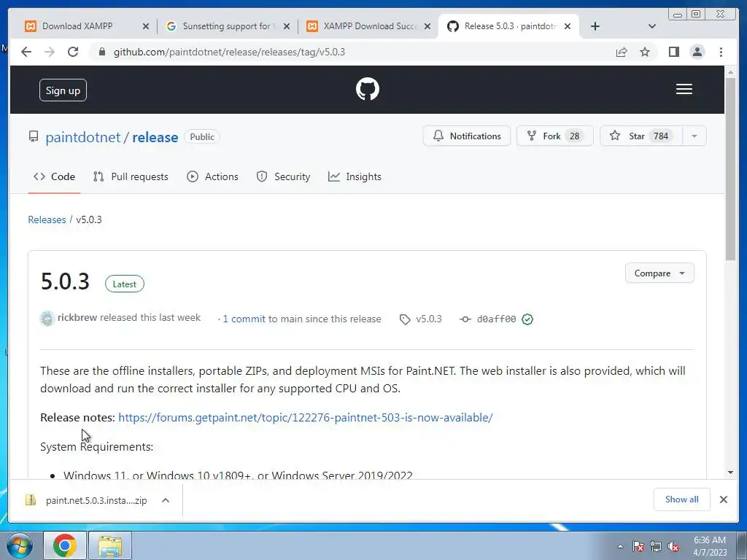Close the Download XAMPP tab
The width and height of the screenshot is (747, 560).
pos(146,26)
